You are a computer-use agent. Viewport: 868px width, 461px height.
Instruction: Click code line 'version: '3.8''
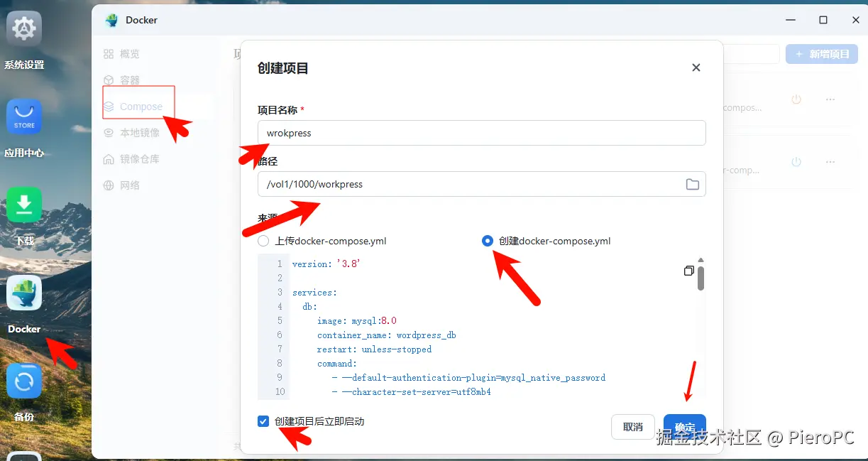326,264
